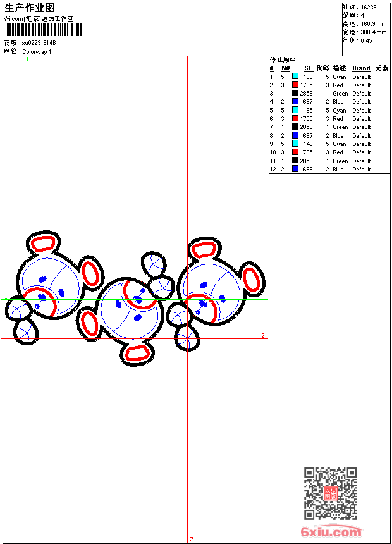This screenshot has width=392, height=544.
Task: Click the "Colorway 1" label
Action: click(37, 52)
